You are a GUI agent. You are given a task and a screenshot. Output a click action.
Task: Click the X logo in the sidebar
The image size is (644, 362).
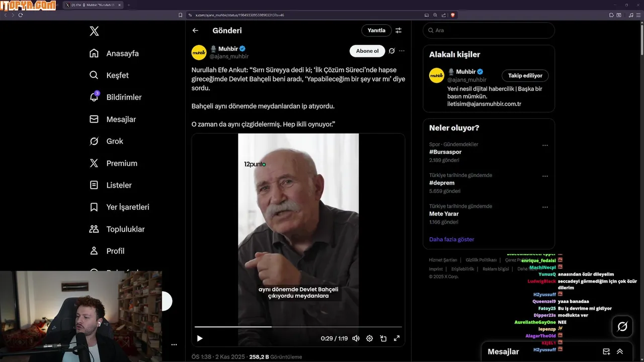[x=94, y=31]
